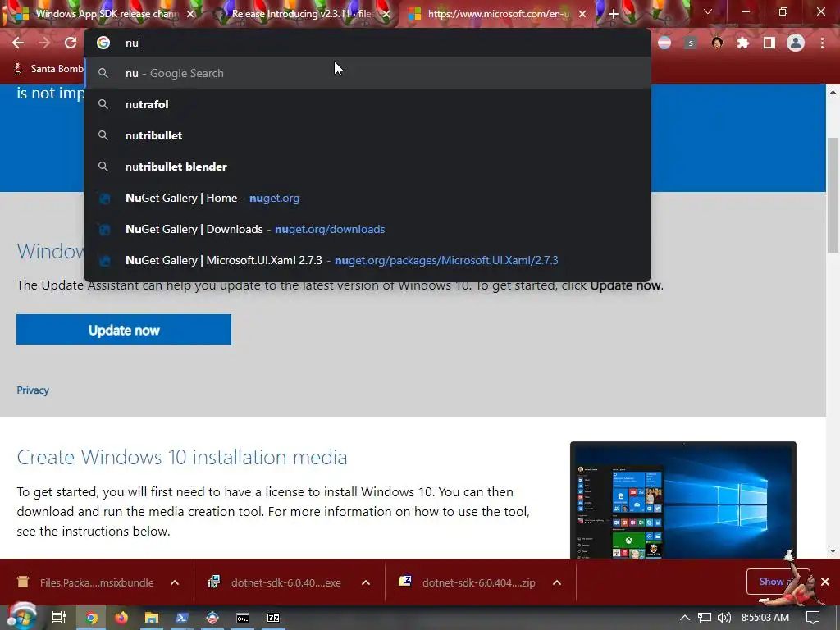Click the browser forward arrow

click(x=44, y=43)
